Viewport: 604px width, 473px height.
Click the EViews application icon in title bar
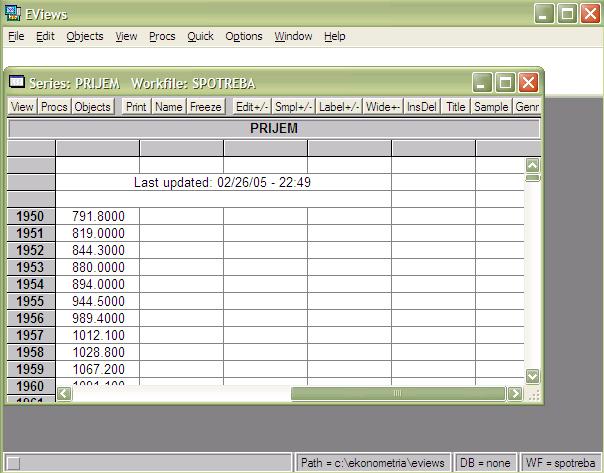[13, 13]
